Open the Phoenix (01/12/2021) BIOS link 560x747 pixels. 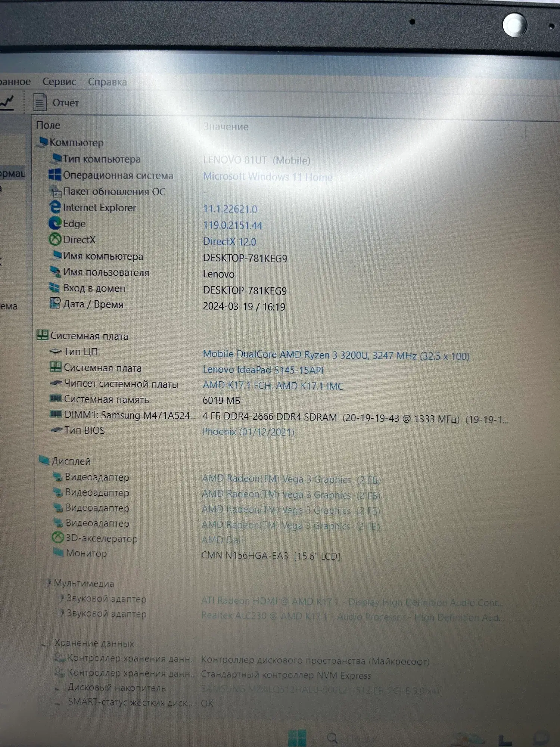(x=248, y=432)
